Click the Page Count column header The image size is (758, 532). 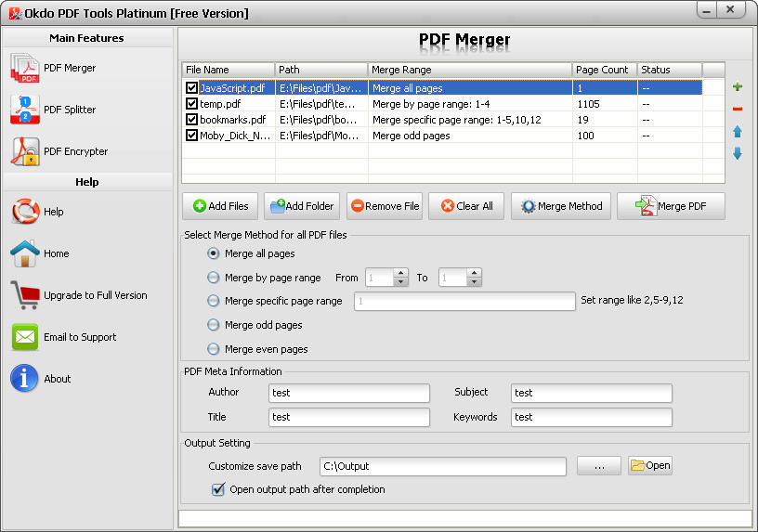tap(605, 70)
